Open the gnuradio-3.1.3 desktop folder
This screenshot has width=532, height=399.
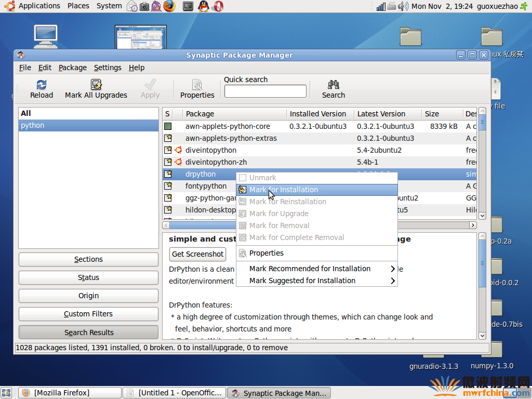[434, 366]
